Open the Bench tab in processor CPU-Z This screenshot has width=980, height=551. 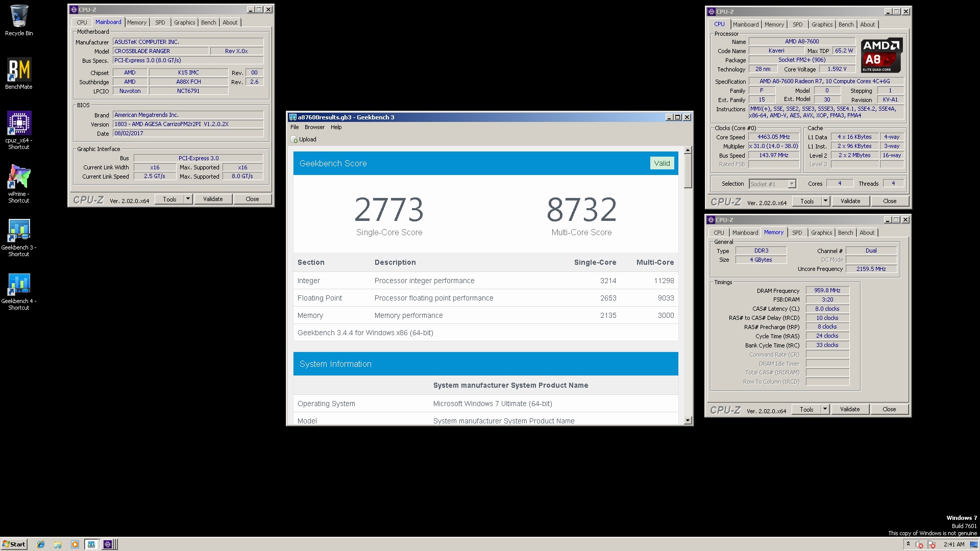click(846, 24)
